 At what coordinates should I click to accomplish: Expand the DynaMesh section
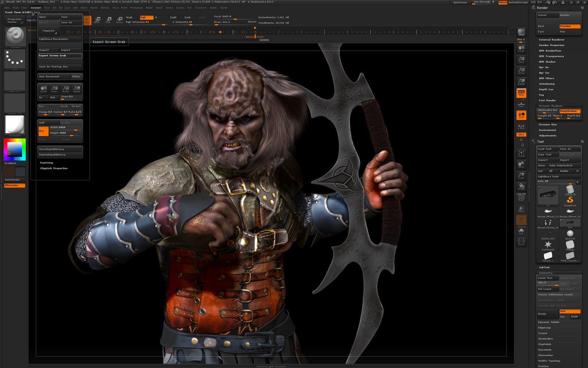pos(545,350)
